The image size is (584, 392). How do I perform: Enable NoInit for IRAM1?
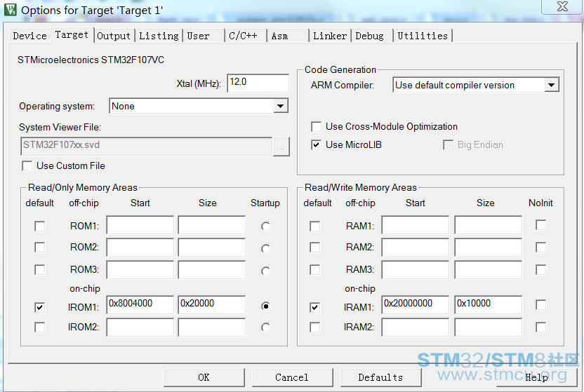pyautogui.click(x=540, y=305)
